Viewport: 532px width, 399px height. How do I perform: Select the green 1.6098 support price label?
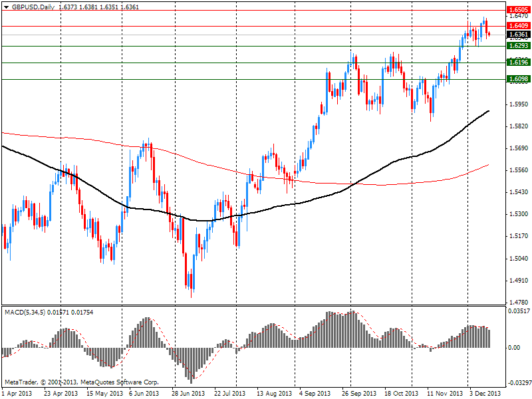518,79
